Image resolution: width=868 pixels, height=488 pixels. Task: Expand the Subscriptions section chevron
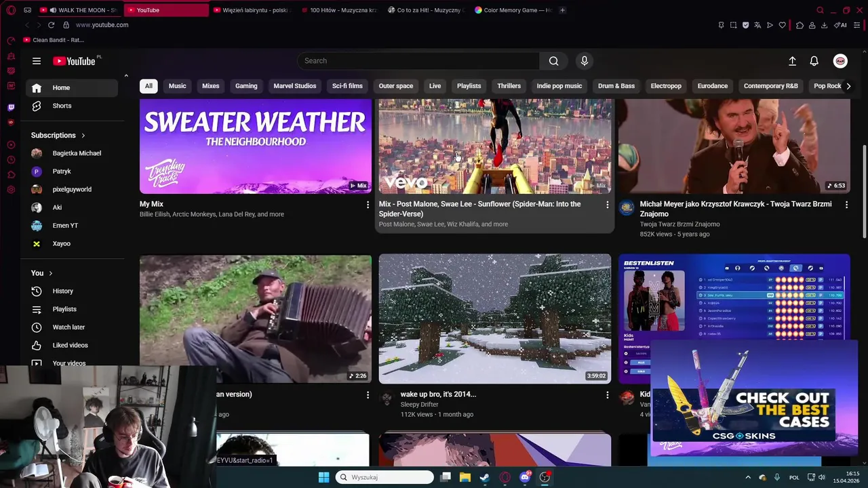[x=83, y=136]
